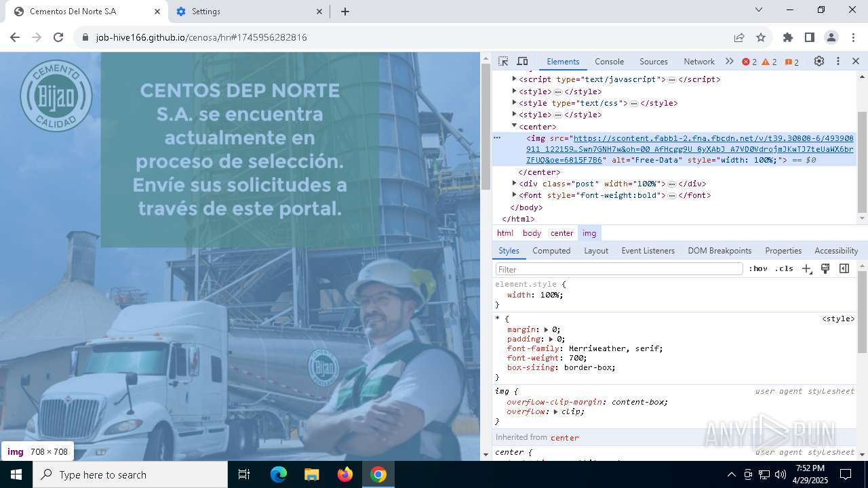Open Task View on the taskbar

[x=244, y=474]
